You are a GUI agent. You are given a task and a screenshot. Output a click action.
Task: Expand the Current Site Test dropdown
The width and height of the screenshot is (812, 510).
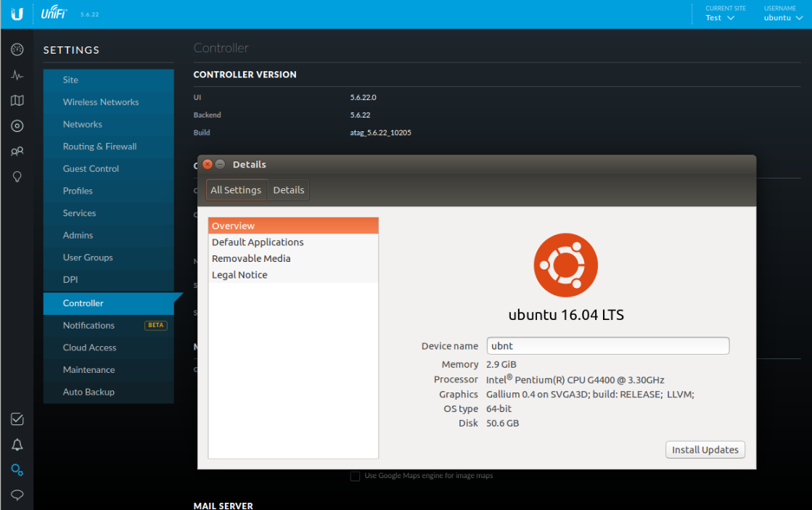(721, 17)
